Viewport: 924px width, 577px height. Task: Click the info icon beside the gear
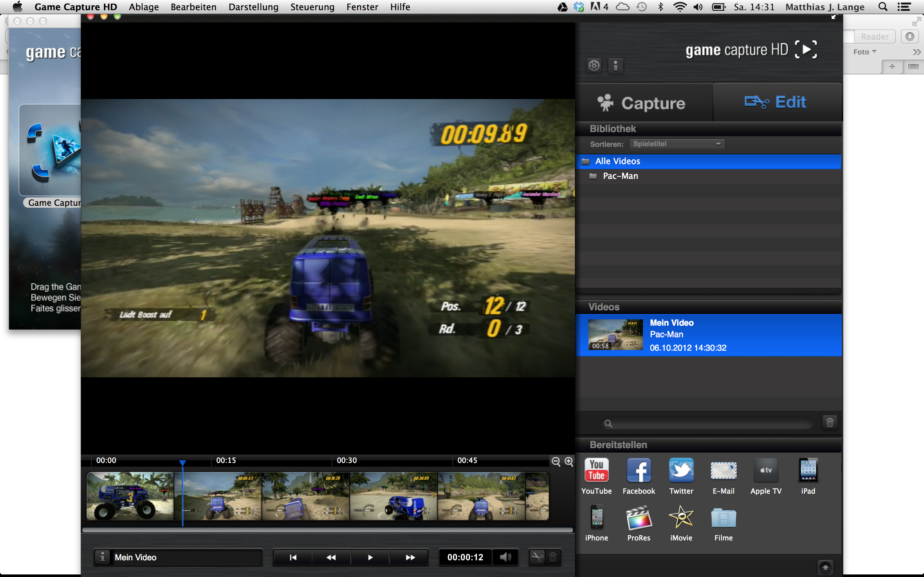[x=615, y=66]
